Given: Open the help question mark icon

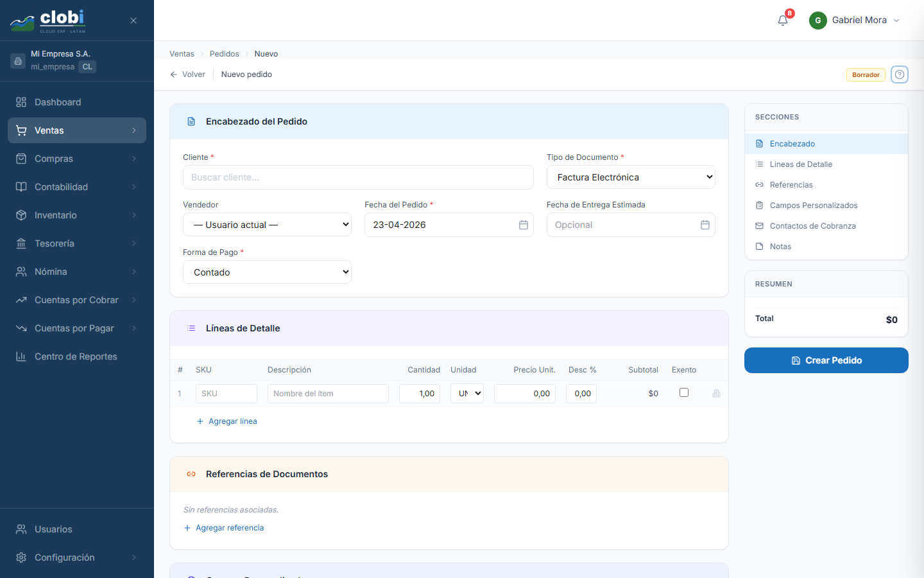Looking at the screenshot, I should pos(900,74).
